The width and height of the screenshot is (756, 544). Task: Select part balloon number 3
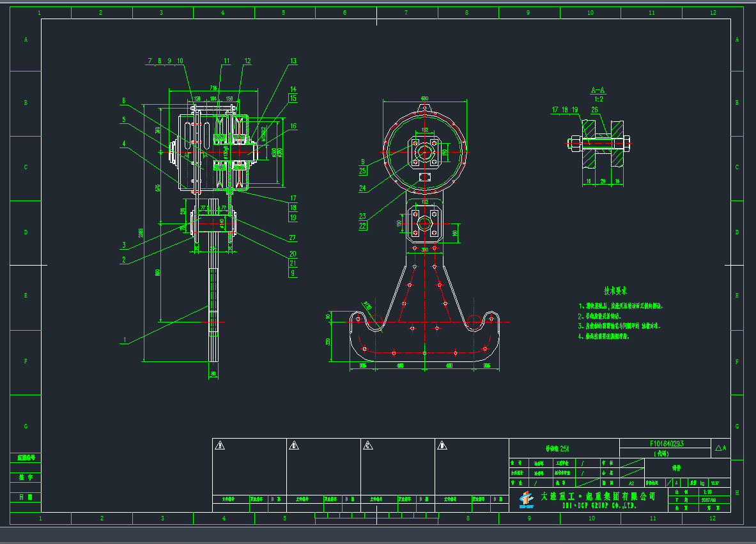(x=124, y=245)
